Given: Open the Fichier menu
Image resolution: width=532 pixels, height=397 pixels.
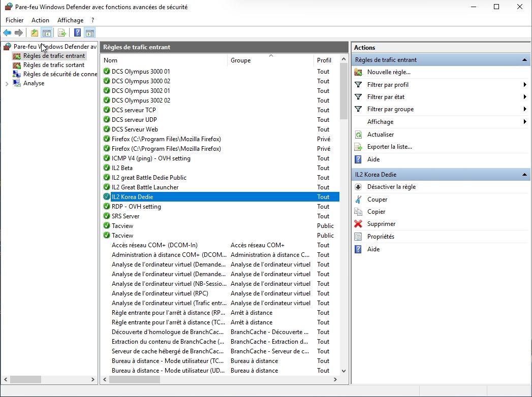Looking at the screenshot, I should point(15,20).
